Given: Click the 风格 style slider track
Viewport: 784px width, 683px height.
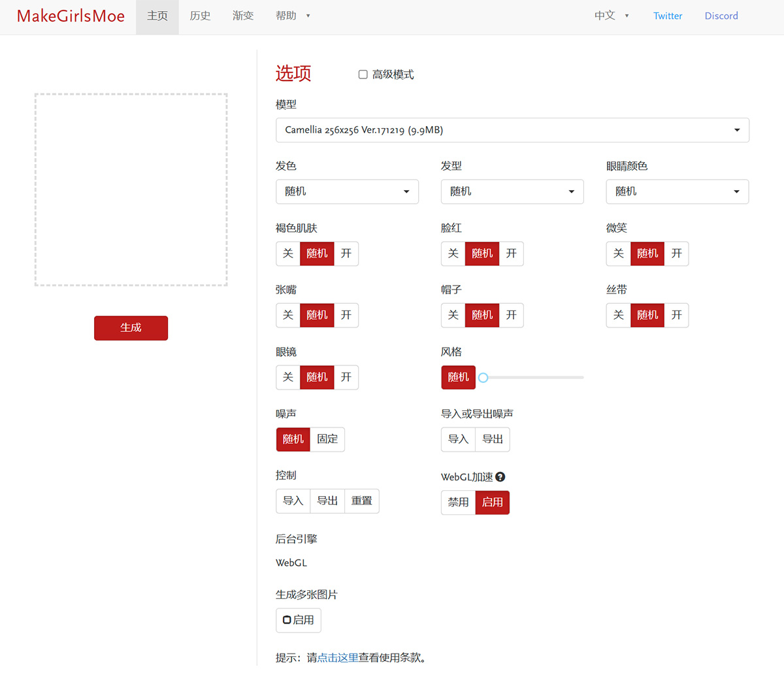Looking at the screenshot, I should coord(536,378).
